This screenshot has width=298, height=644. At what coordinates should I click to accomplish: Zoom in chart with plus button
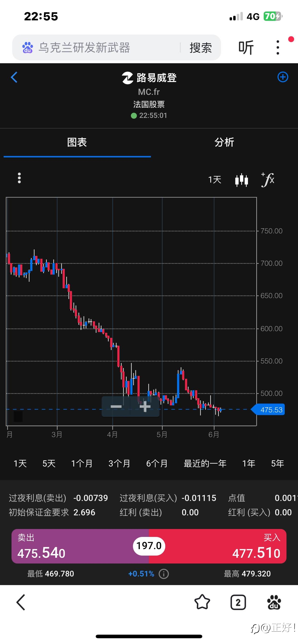145,407
